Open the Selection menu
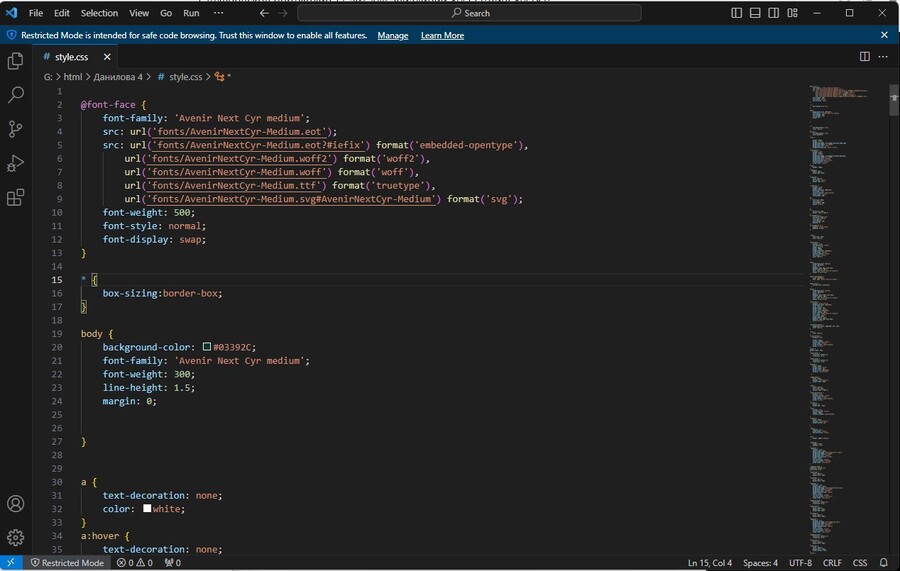This screenshot has width=900, height=571. tap(99, 13)
